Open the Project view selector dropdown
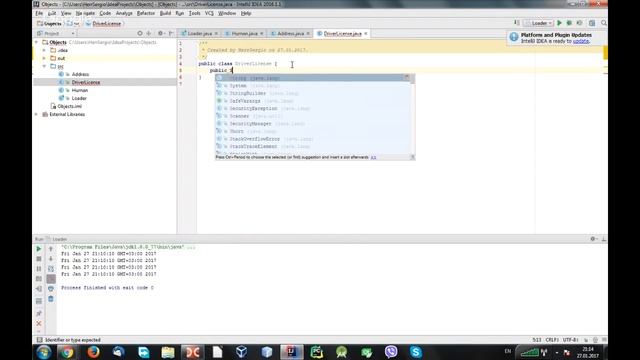The height and width of the screenshot is (360, 640). pos(56,33)
